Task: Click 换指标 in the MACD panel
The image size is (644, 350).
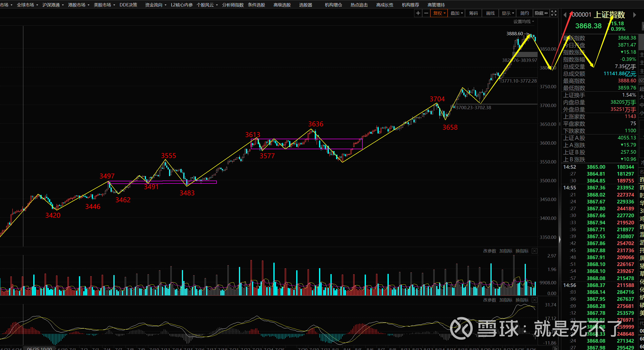Action: tap(522, 300)
